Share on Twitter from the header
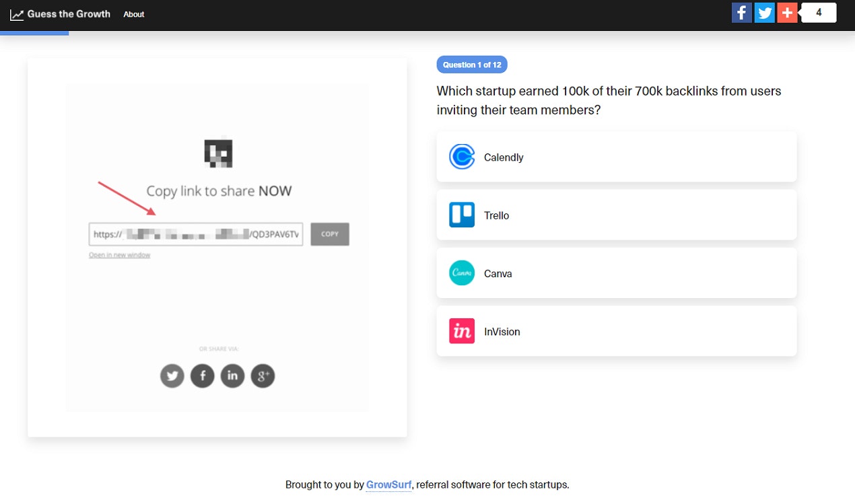Image resolution: width=855 pixels, height=504 pixels. 765,13
